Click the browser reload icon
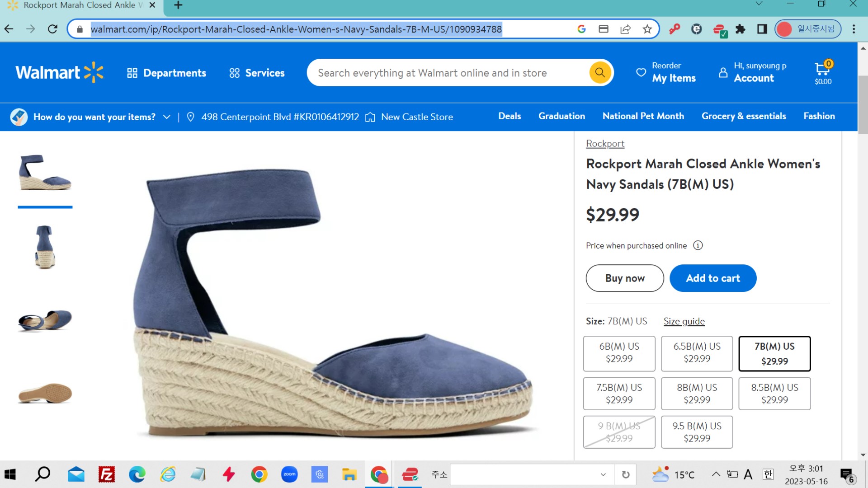The width and height of the screenshot is (868, 488). pyautogui.click(x=52, y=29)
